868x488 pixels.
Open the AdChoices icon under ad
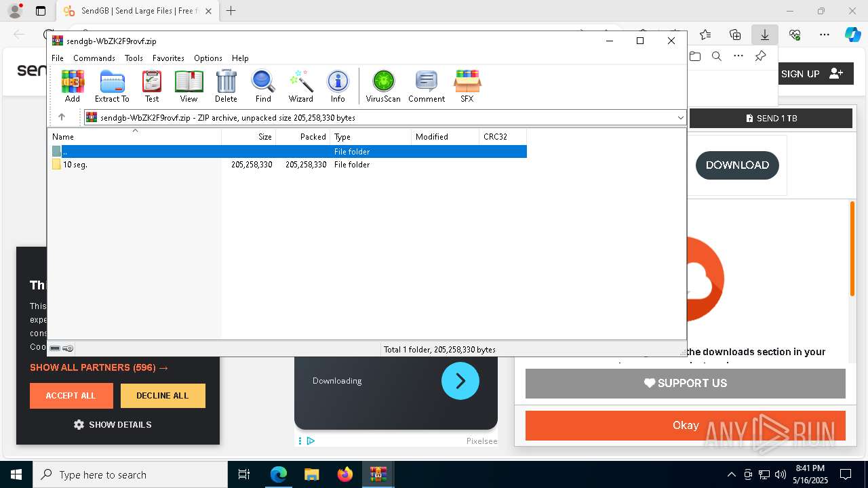(310, 441)
